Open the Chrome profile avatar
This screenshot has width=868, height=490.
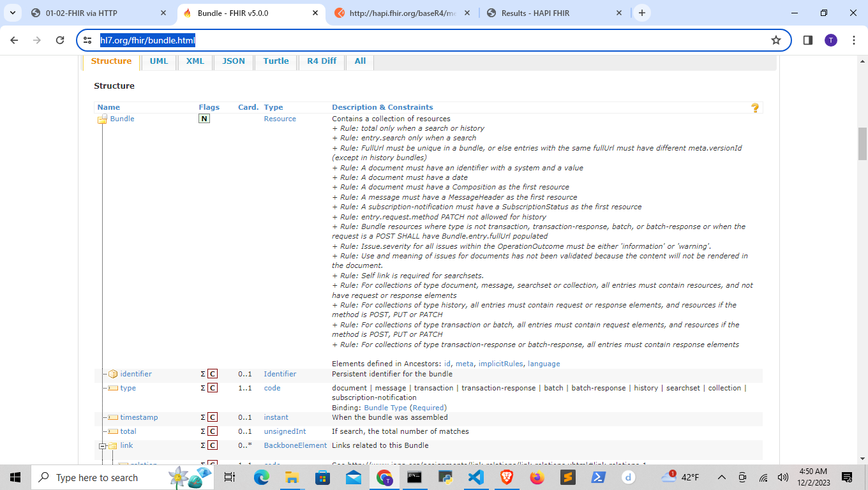coord(830,40)
